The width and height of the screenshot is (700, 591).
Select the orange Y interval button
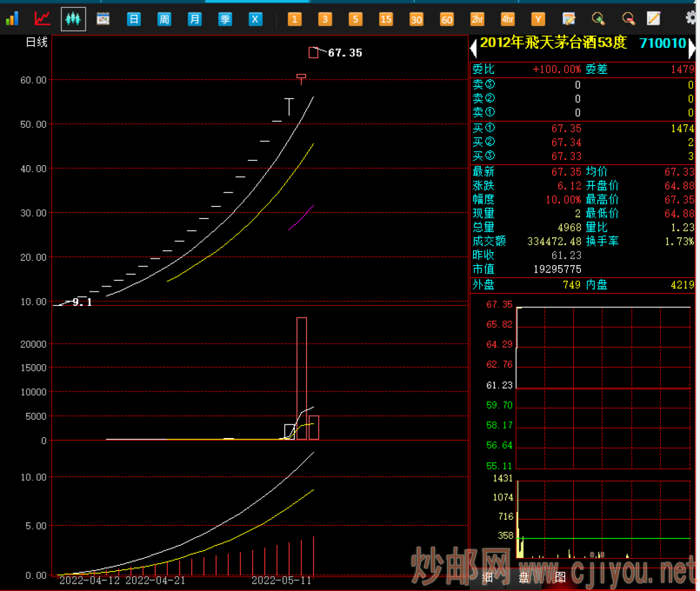tap(538, 19)
